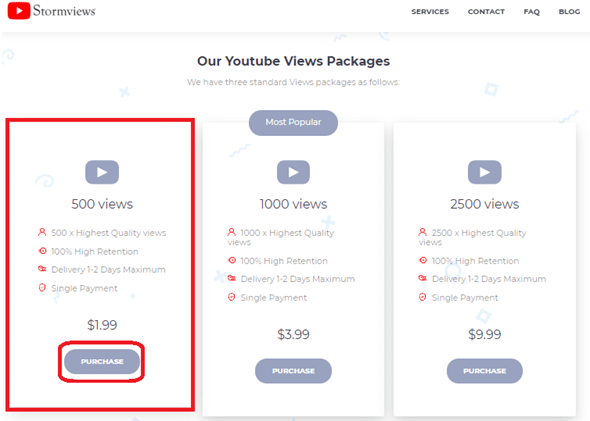Click the retention eye icon in 1000 views card
This screenshot has width=590, height=421.
232,260
